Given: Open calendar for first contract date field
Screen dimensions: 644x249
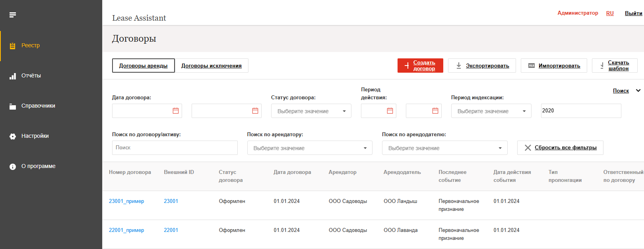Looking at the screenshot, I should pos(175,111).
